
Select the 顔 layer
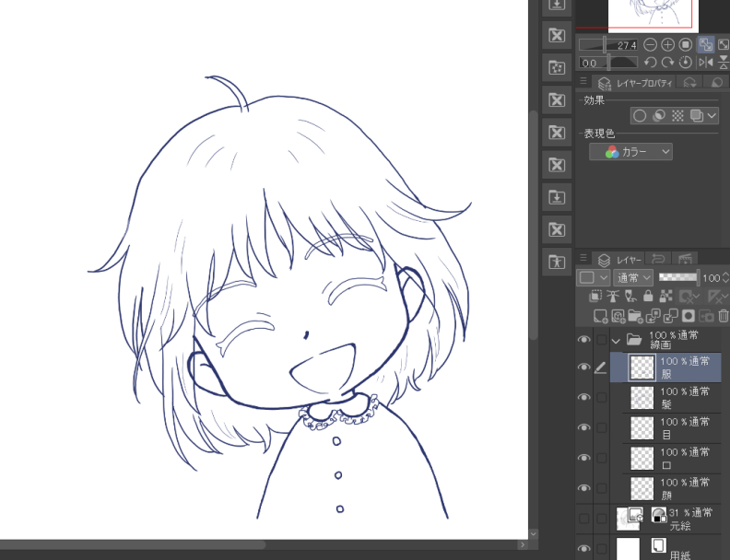click(682, 488)
